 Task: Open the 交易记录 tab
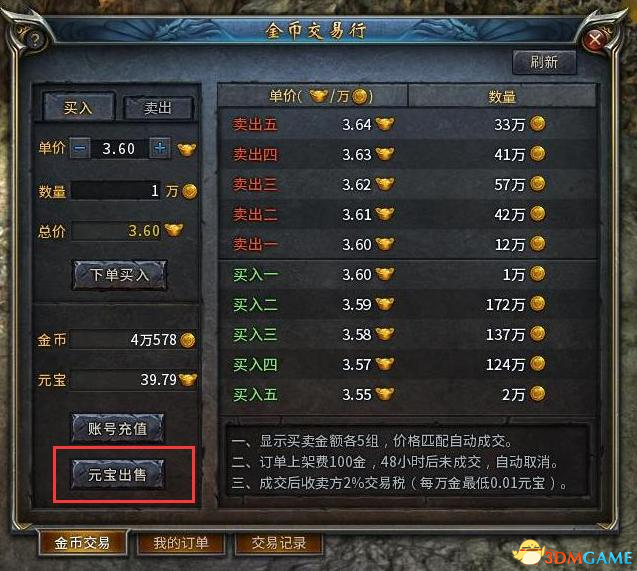(279, 543)
